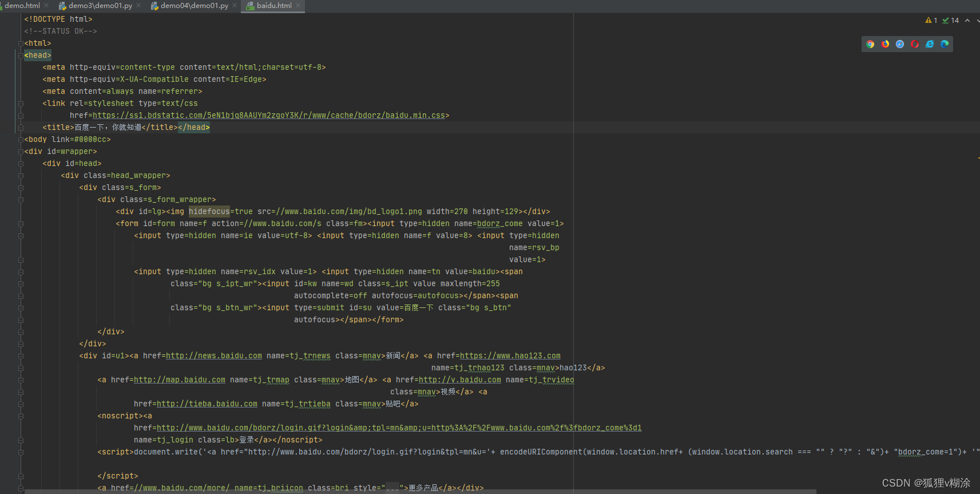Collapse the <div id=wrapper> fold marker
This screenshot has height=494, width=980.
click(21, 152)
